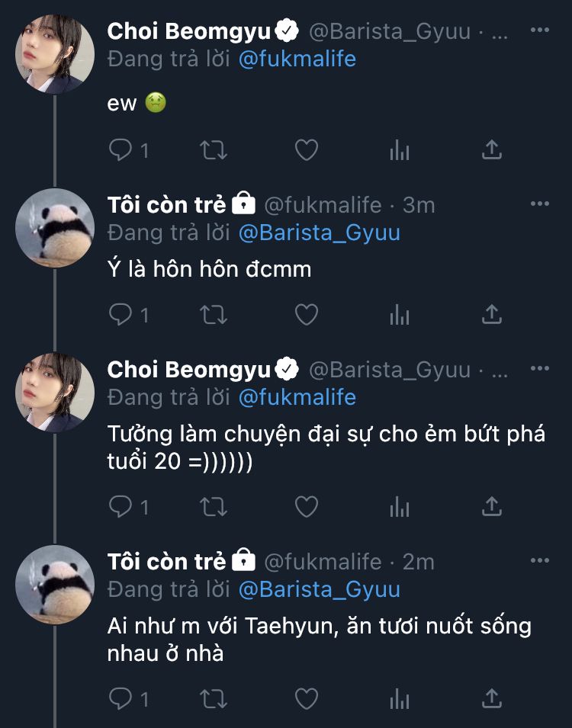Screen dimensions: 572x728
Task: Retweet the "Tưởng làm chuyện đại sự" tweet
Action: (x=213, y=505)
